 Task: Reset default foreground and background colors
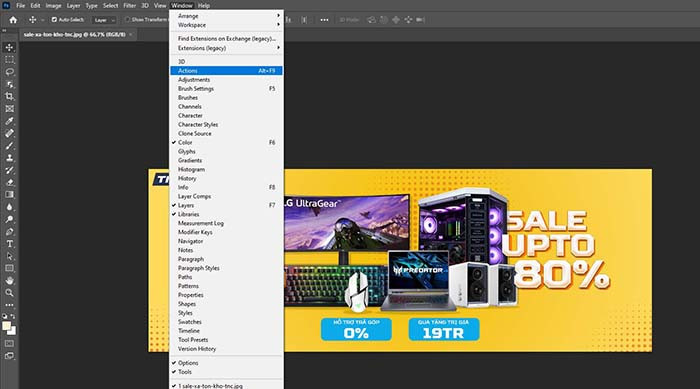[4, 316]
